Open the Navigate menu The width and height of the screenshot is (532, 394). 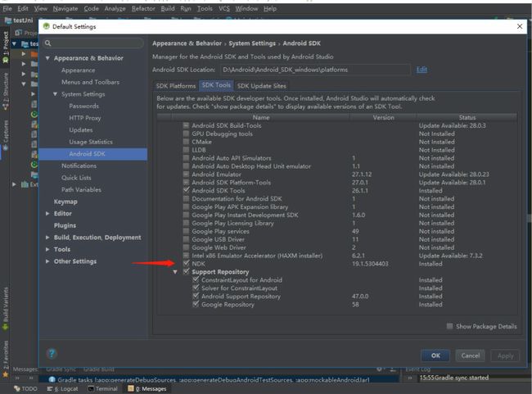65,8
